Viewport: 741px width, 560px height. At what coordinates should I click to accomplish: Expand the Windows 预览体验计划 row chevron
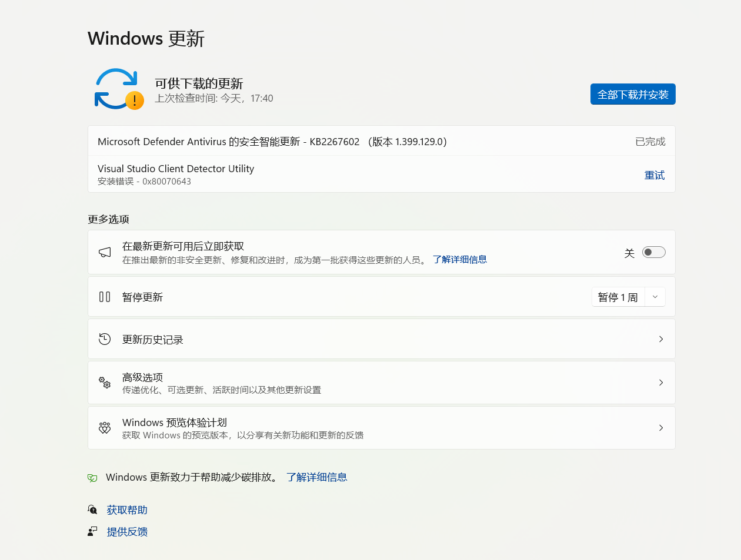point(660,428)
